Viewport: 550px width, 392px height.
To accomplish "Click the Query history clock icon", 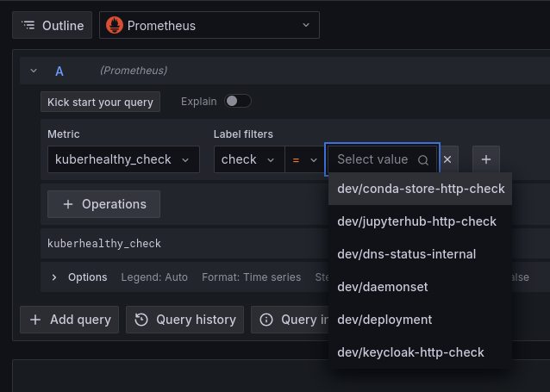I will point(141,320).
